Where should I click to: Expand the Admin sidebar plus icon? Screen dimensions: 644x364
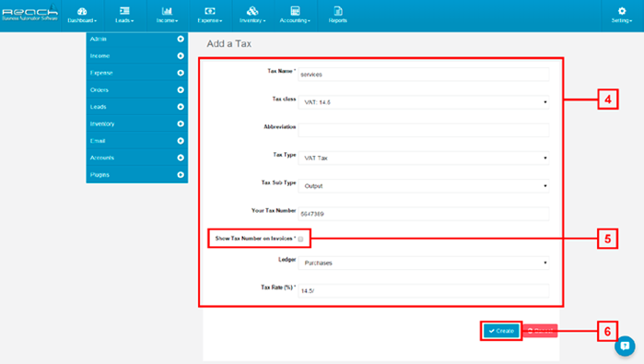coord(181,39)
